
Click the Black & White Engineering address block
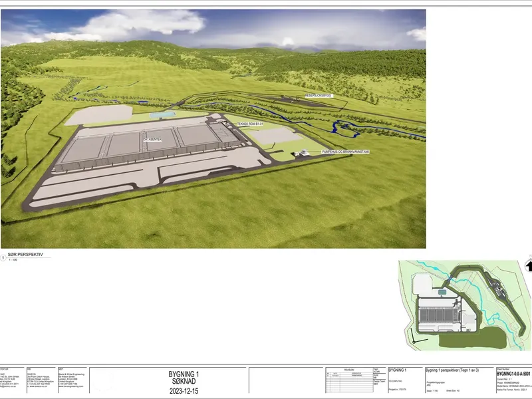pos(72,380)
